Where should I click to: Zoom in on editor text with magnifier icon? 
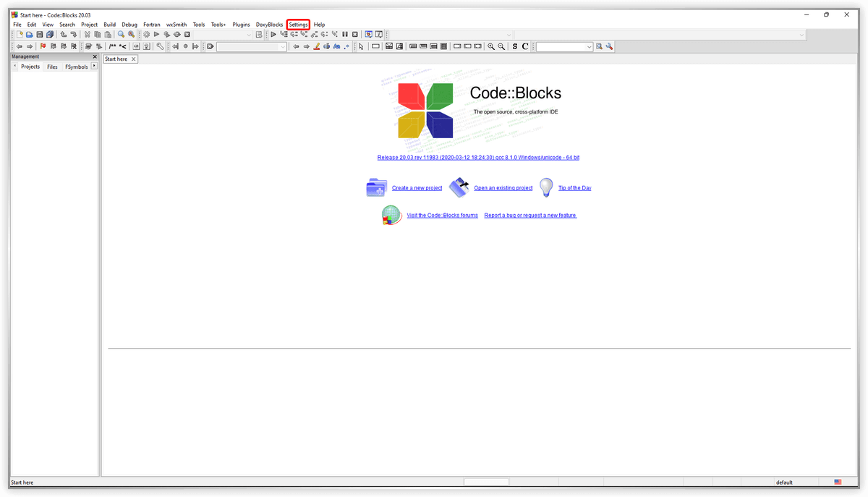[491, 46]
